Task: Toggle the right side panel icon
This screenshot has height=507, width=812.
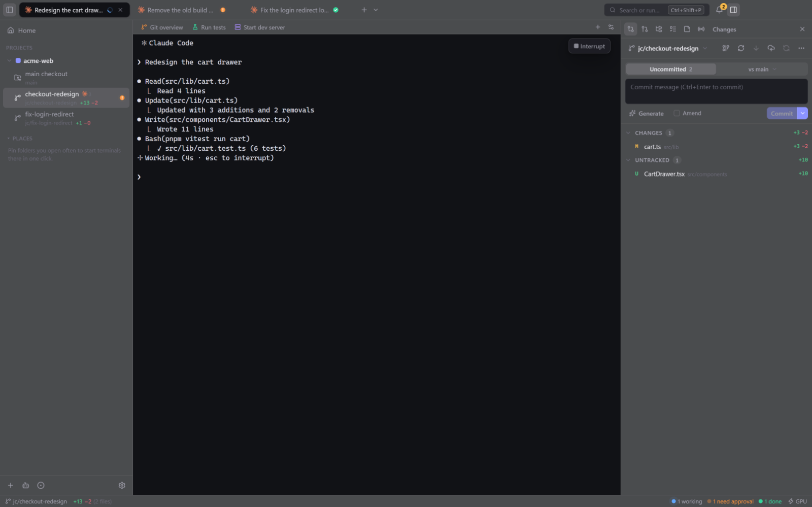Action: click(733, 10)
